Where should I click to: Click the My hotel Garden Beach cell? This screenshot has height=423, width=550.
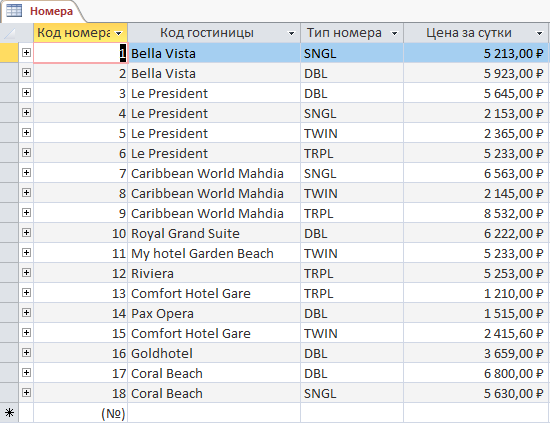pos(214,253)
